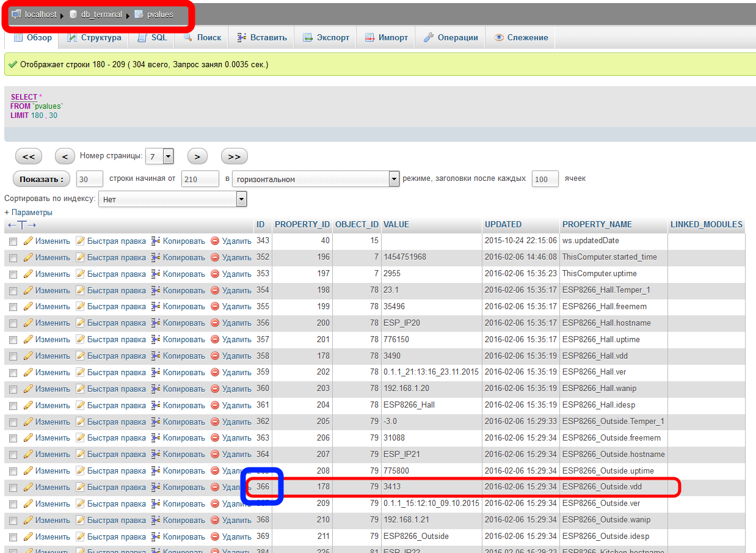Viewport: 756px width, 553px height.
Task: Click the localhost server icon in breadcrumb
Action: (16, 14)
